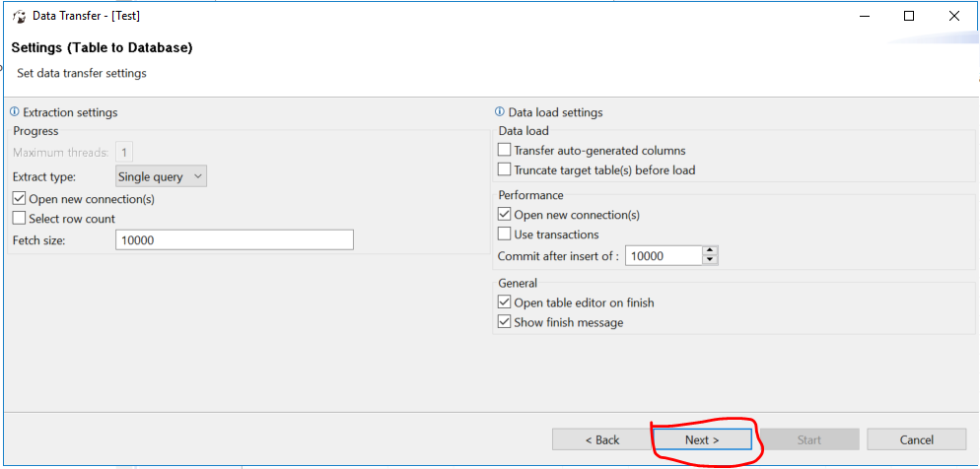This screenshot has width=980, height=469.
Task: Maximize the Data Transfer window
Action: [x=909, y=16]
